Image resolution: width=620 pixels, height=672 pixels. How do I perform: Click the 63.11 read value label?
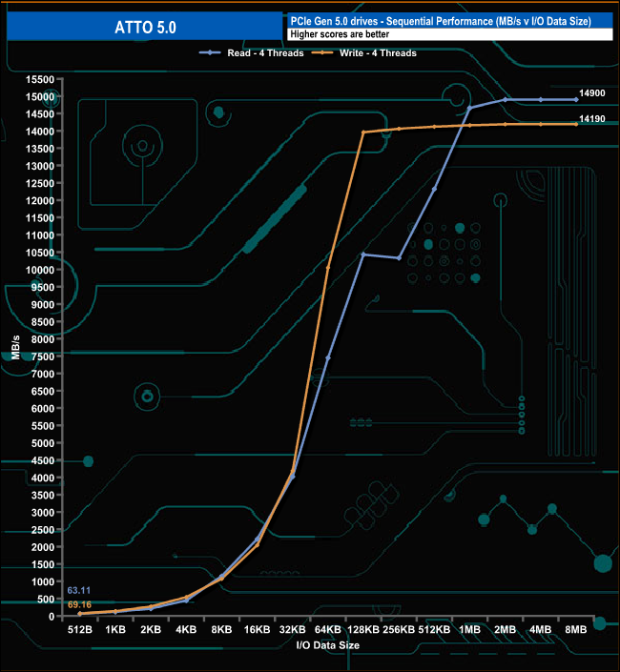(79, 591)
